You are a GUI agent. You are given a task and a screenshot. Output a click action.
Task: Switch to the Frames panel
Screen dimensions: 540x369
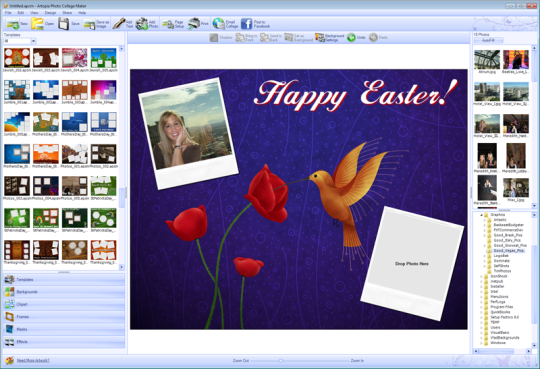pyautogui.click(x=64, y=317)
